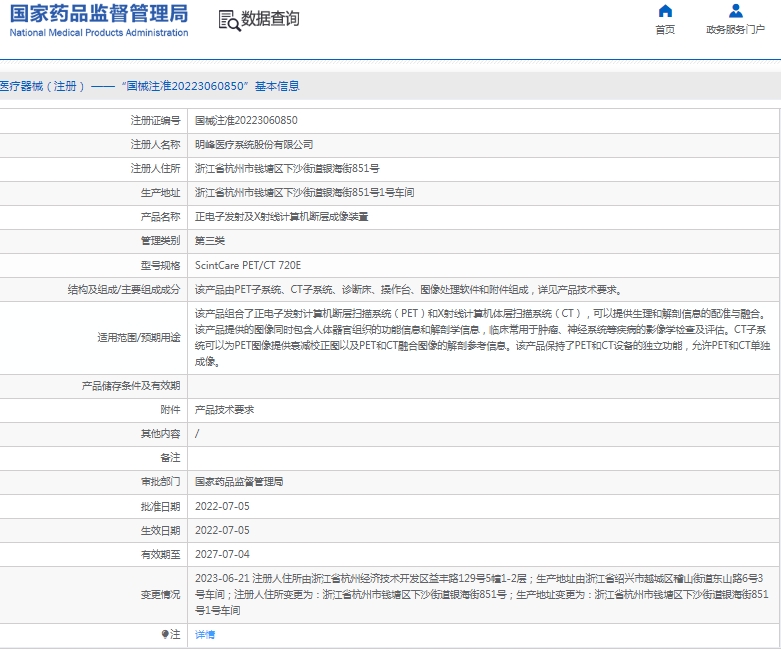This screenshot has width=781, height=652.
Task: Select production address ending 851号1号车间
Action: tap(304, 192)
